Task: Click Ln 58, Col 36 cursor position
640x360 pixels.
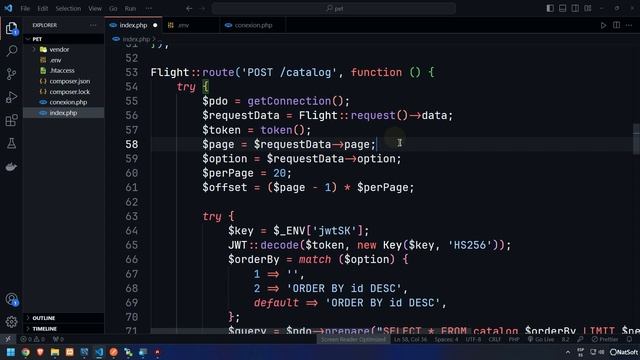Action: [410, 339]
